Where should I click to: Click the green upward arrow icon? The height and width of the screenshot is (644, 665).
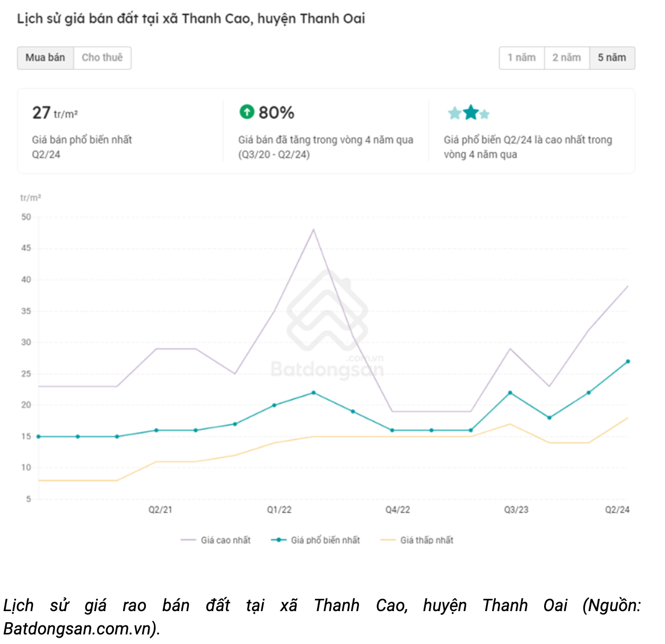[x=247, y=112]
